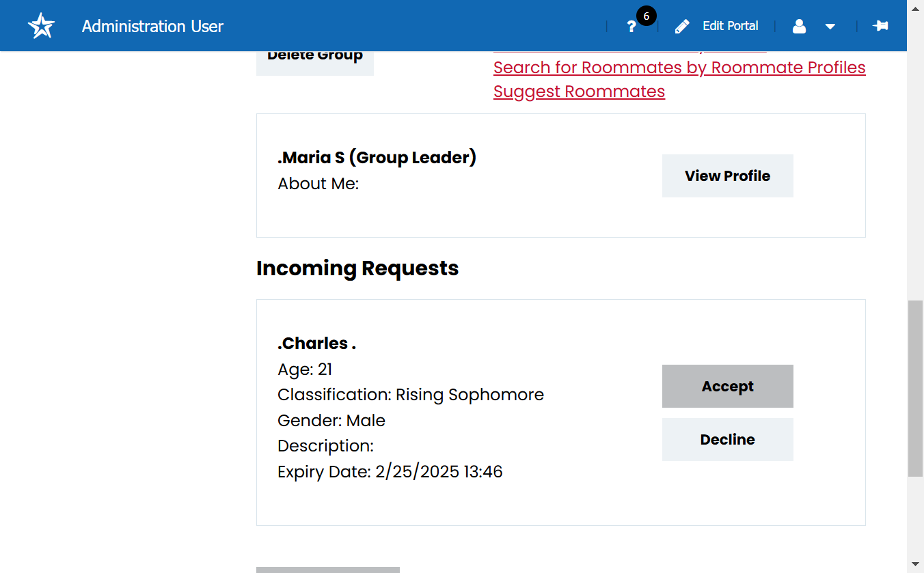924x573 pixels.
Task: Open the help question mark icon
Action: coord(631,27)
